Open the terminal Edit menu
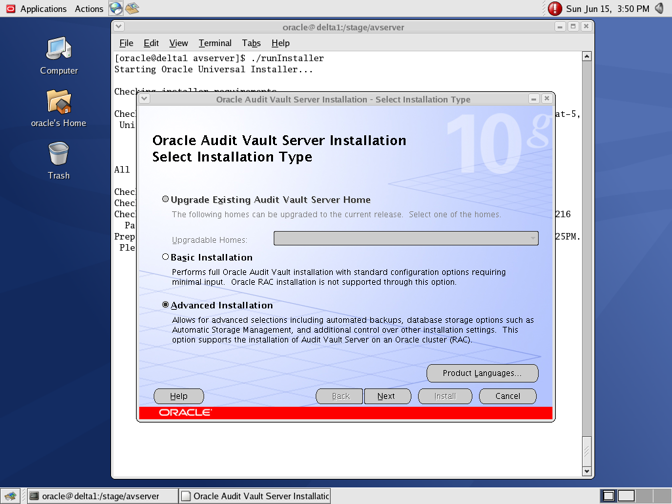This screenshot has width=672, height=504. (x=151, y=43)
